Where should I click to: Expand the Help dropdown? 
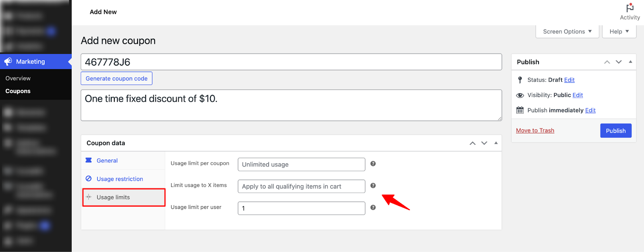click(x=619, y=31)
